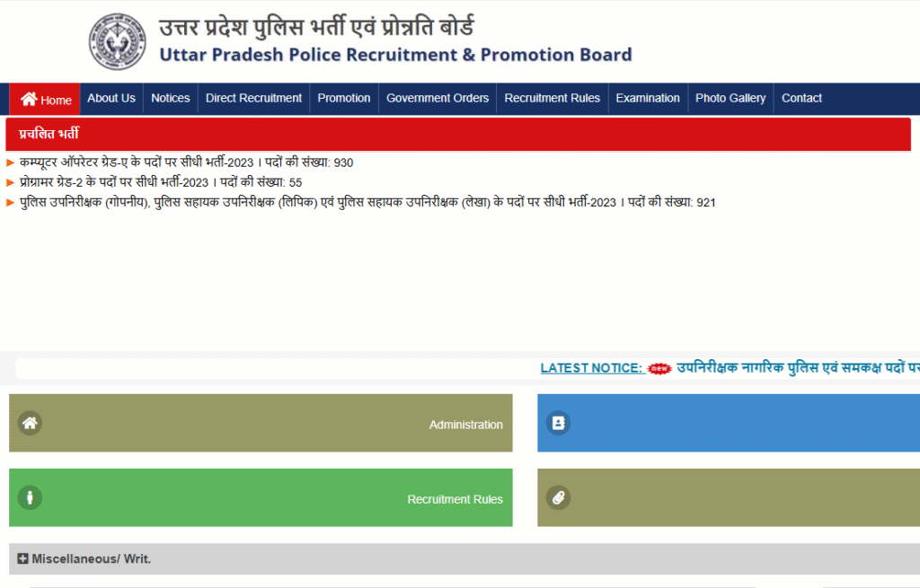Expand the Miscellaneous/ Writ. section

(23, 558)
